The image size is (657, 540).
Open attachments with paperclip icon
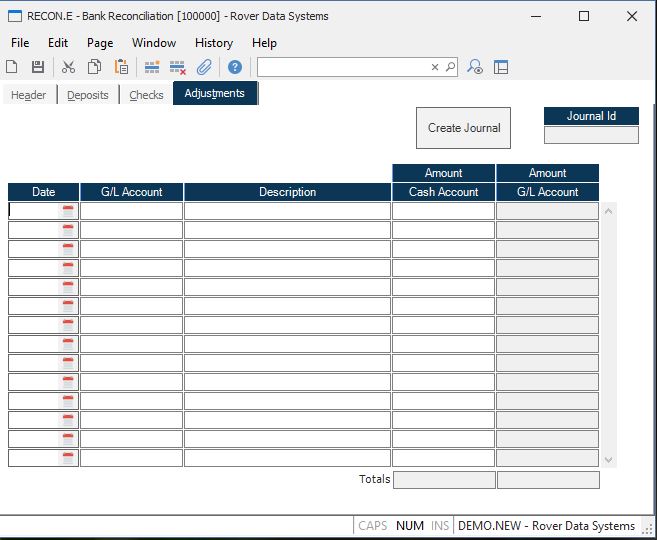[204, 67]
